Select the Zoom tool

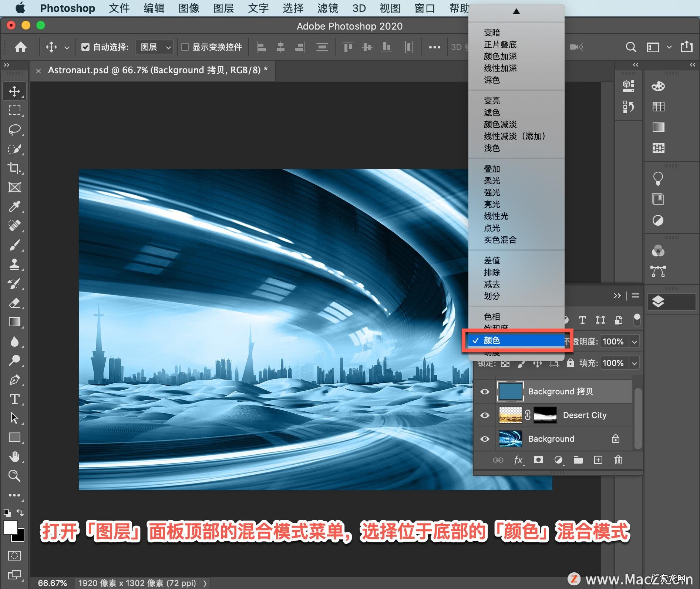[14, 476]
